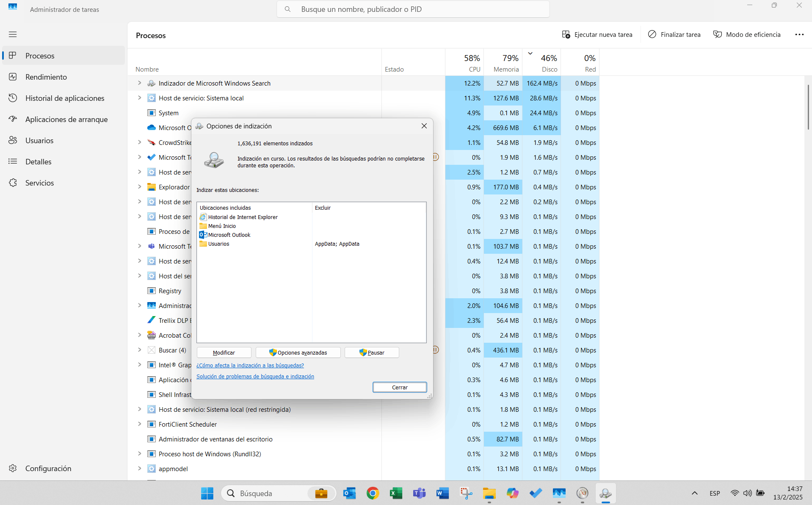Launch Excel from the taskbar

click(396, 493)
